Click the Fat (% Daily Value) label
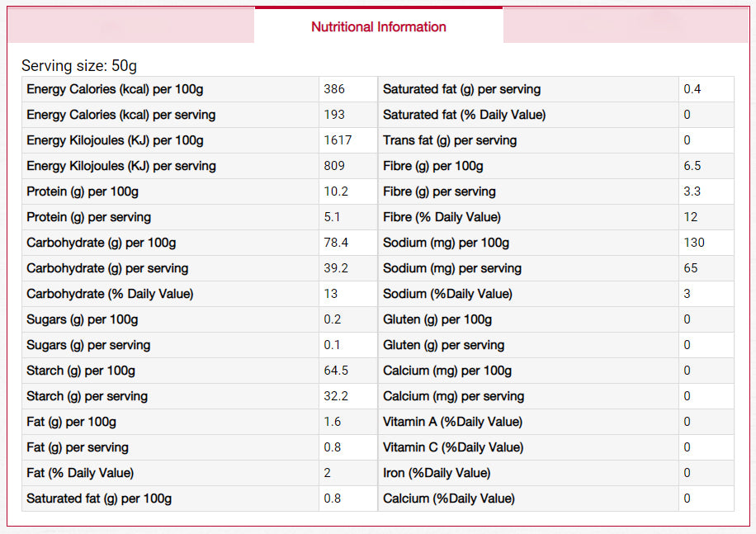Screen dimensions: 756x534 point(80,473)
